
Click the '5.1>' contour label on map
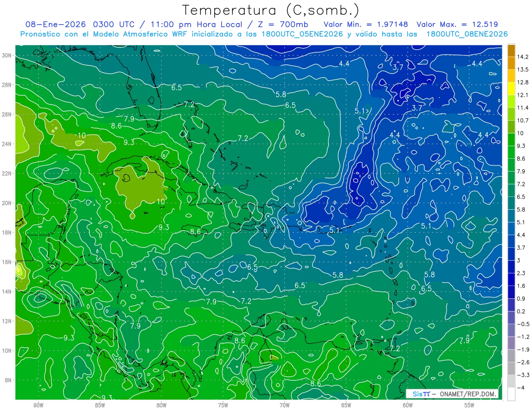362,111
